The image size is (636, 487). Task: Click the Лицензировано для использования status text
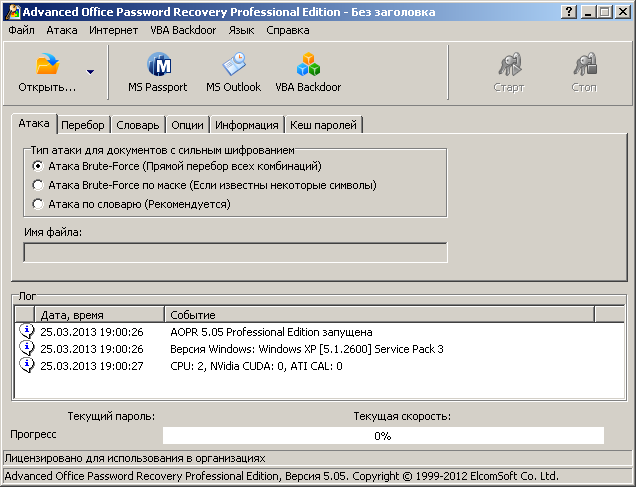coord(135,459)
